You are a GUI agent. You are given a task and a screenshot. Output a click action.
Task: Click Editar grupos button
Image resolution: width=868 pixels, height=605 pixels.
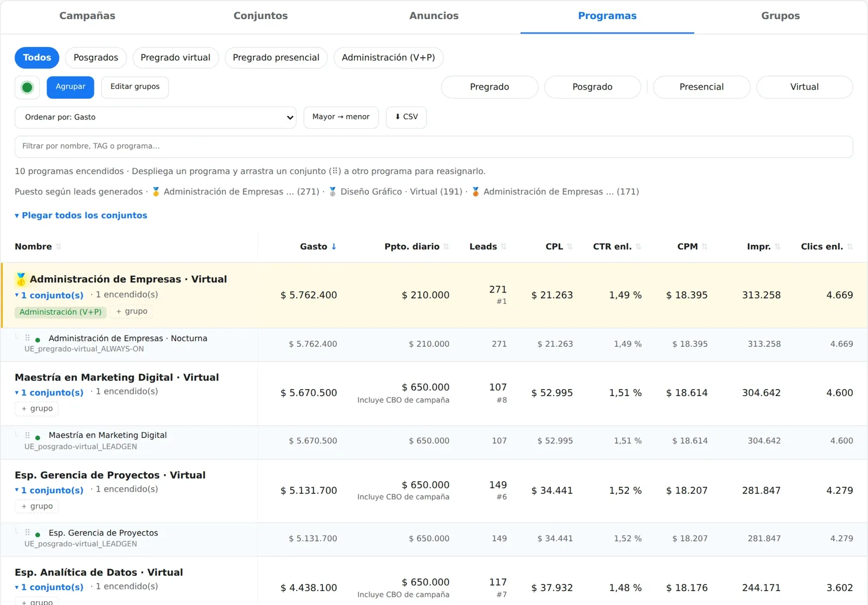point(135,87)
